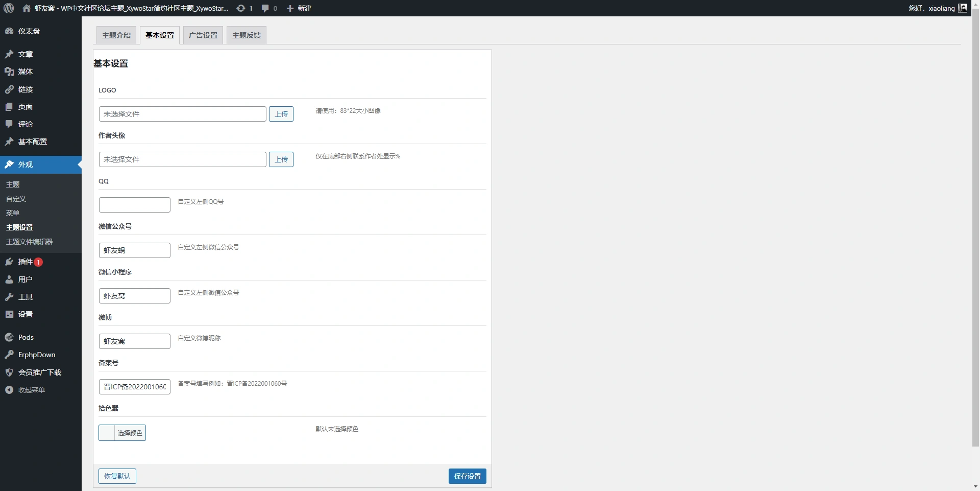Screen dimensions: 980x491
Task: Collapse the admin menu via 收起菜单
Action: (31, 390)
